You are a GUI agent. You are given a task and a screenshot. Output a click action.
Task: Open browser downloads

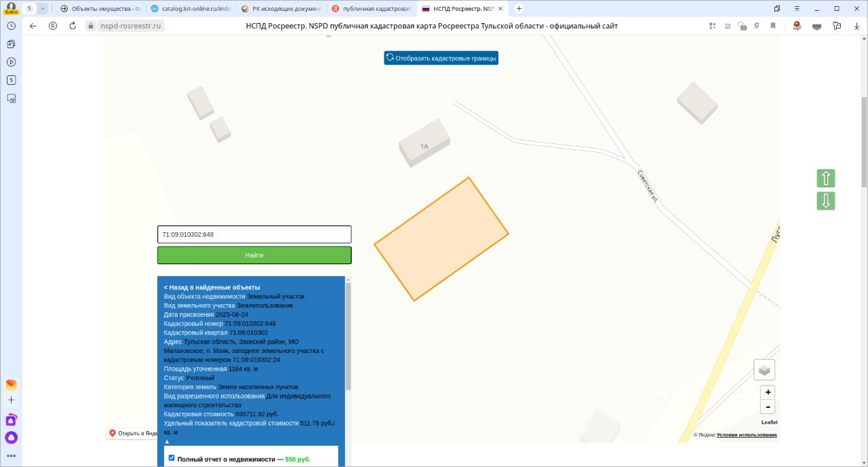[x=856, y=26]
